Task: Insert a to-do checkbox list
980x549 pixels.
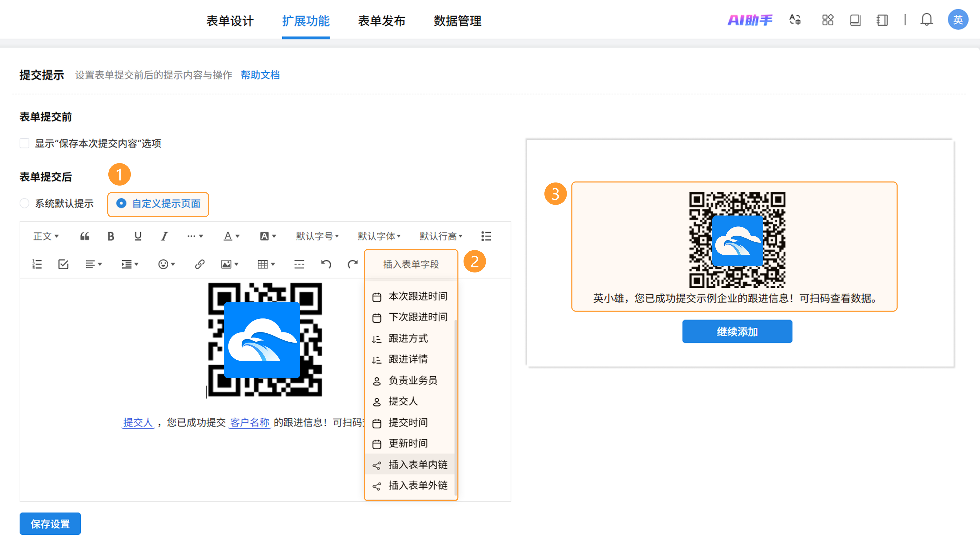Action: pyautogui.click(x=63, y=264)
